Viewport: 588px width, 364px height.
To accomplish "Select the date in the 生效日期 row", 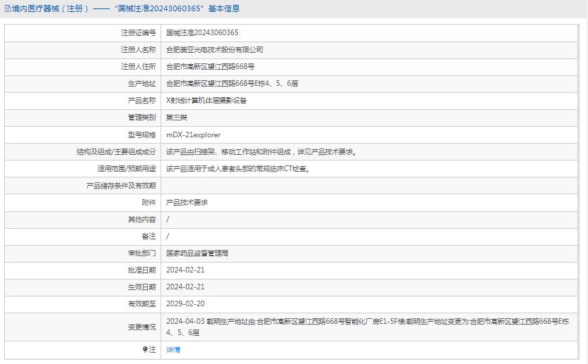I will pos(185,287).
